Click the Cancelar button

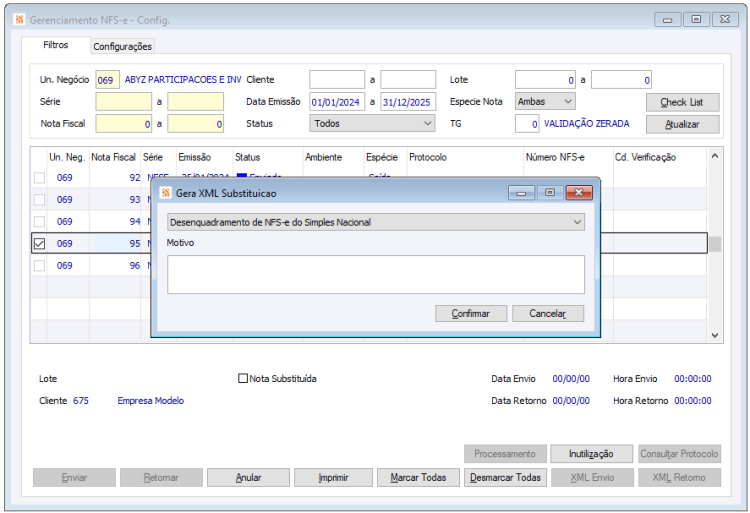click(548, 314)
